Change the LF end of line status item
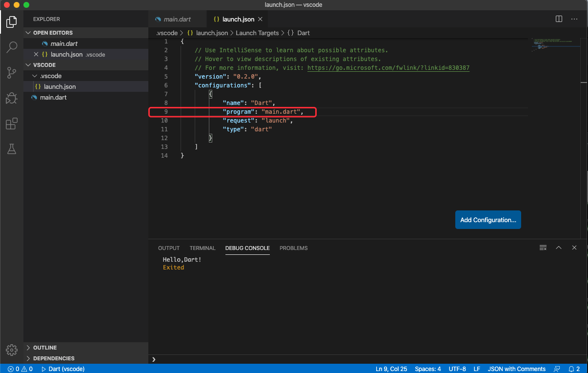 click(477, 369)
